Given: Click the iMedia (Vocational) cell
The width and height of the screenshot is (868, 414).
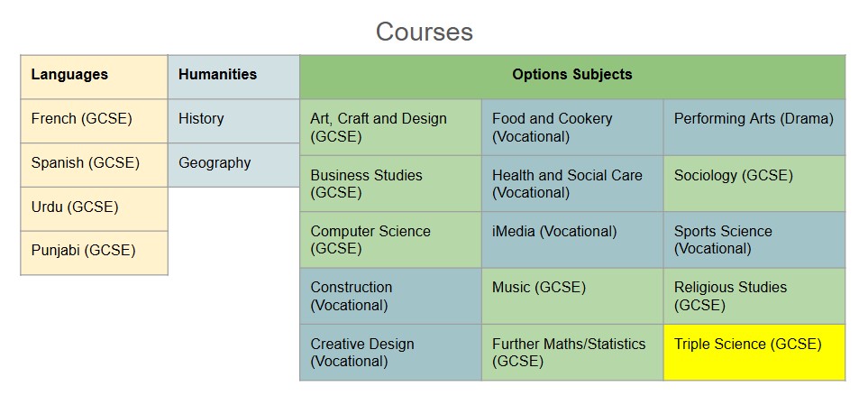Looking at the screenshot, I should [x=572, y=240].
